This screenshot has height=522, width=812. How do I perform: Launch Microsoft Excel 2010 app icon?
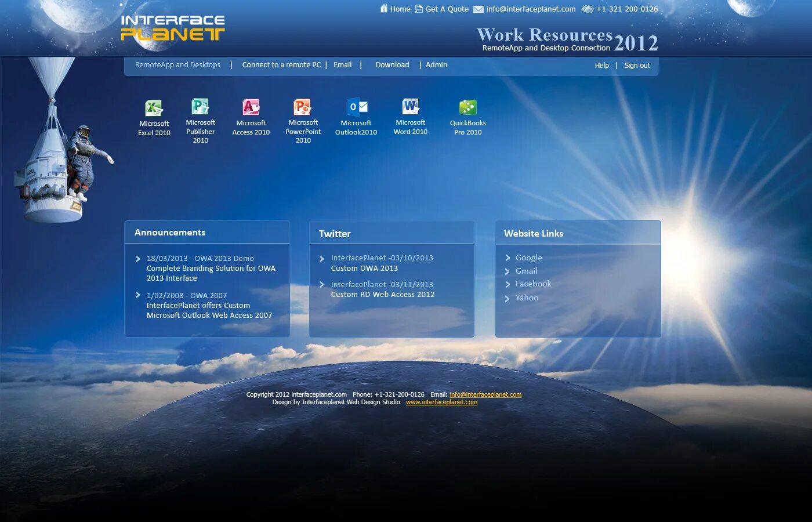tap(154, 108)
